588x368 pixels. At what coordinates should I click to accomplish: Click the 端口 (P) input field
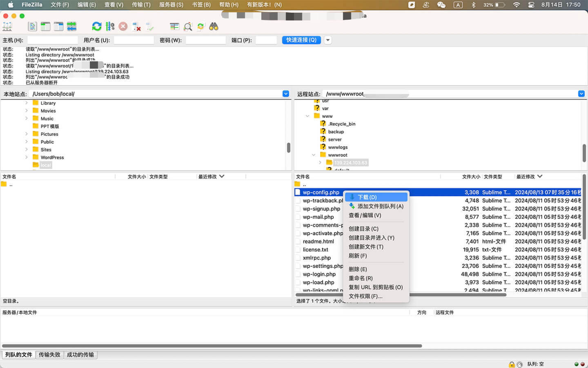266,40
